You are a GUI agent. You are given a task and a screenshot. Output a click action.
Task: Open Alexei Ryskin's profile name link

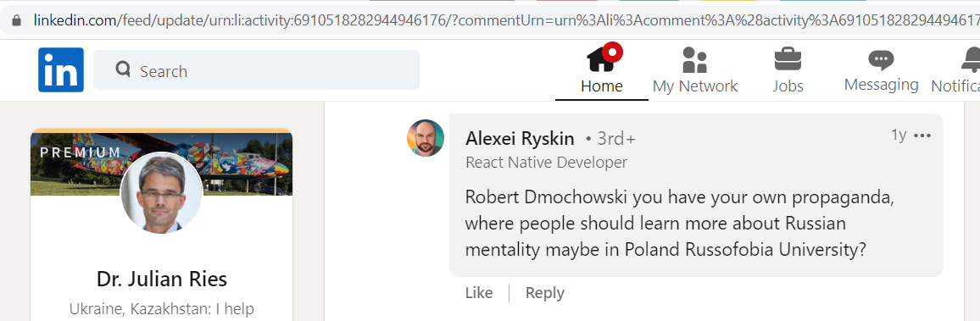[520, 138]
